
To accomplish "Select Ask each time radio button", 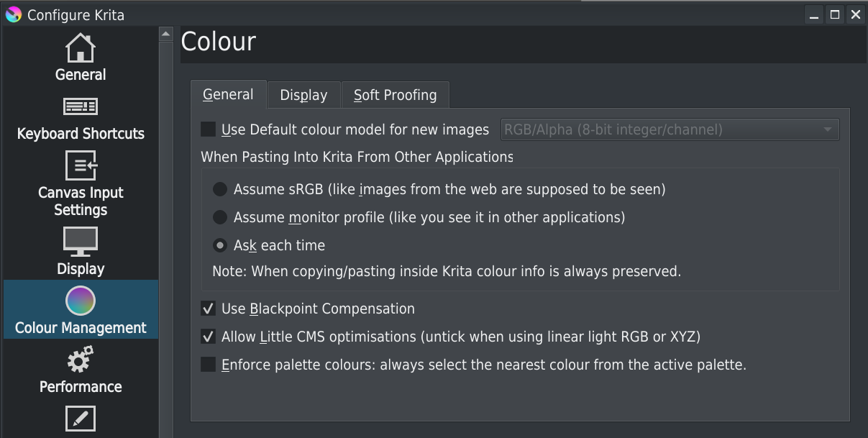I will (220, 245).
